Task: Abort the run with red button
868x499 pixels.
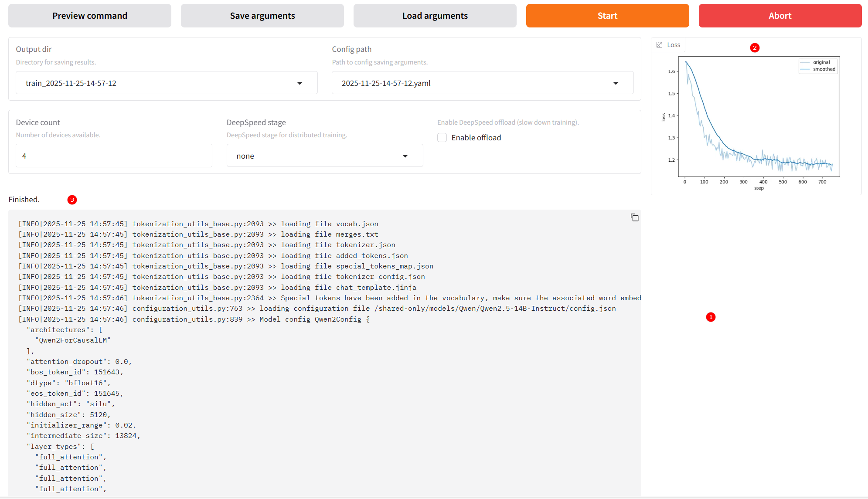Action: [x=780, y=16]
